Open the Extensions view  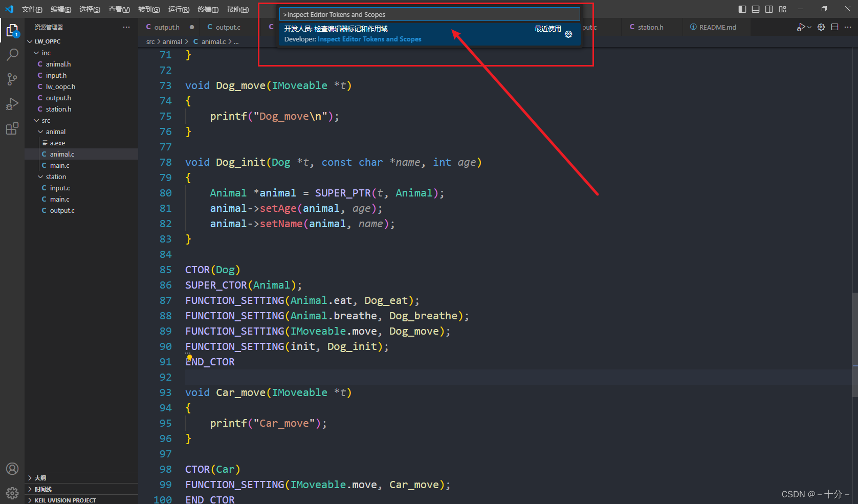(12, 128)
